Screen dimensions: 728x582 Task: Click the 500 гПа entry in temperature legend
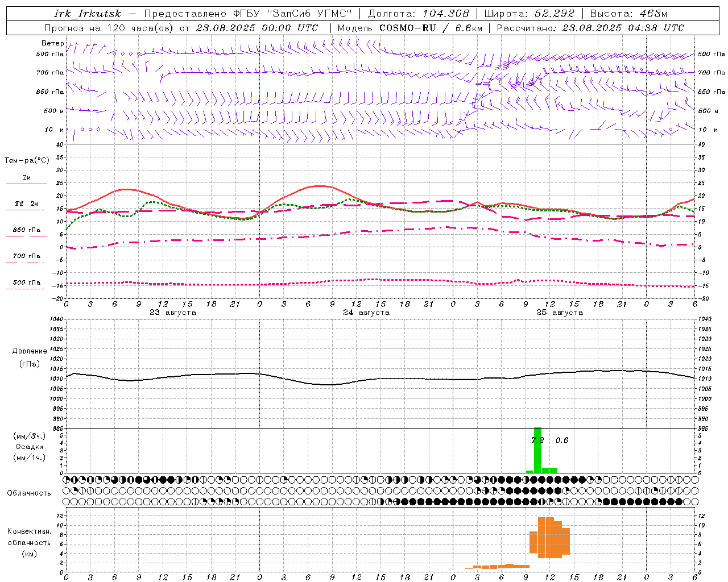[27, 282]
